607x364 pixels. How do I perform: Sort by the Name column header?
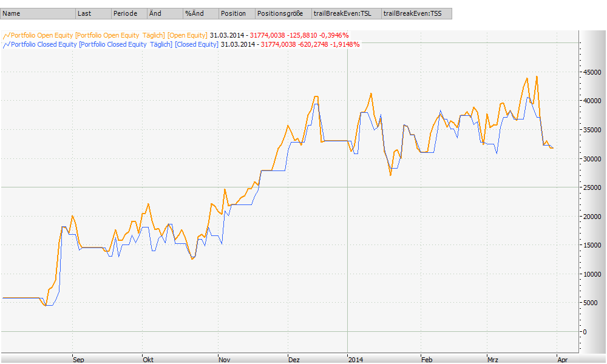(38, 13)
